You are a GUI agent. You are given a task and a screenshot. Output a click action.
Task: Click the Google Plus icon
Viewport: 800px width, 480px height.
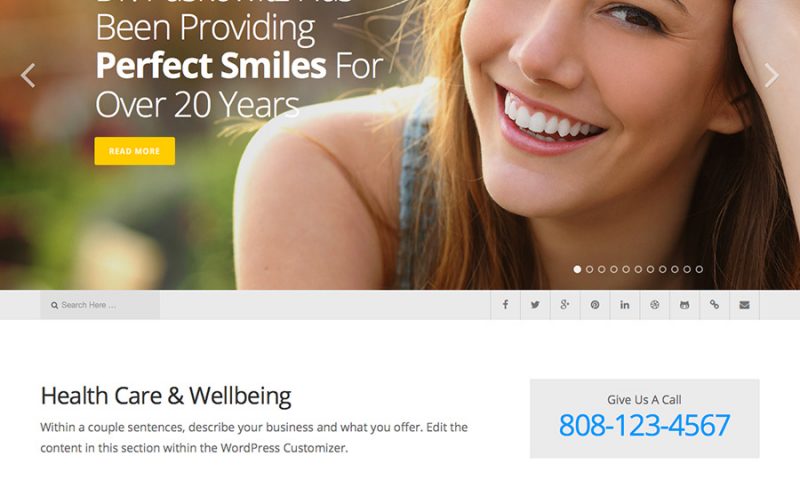click(565, 305)
